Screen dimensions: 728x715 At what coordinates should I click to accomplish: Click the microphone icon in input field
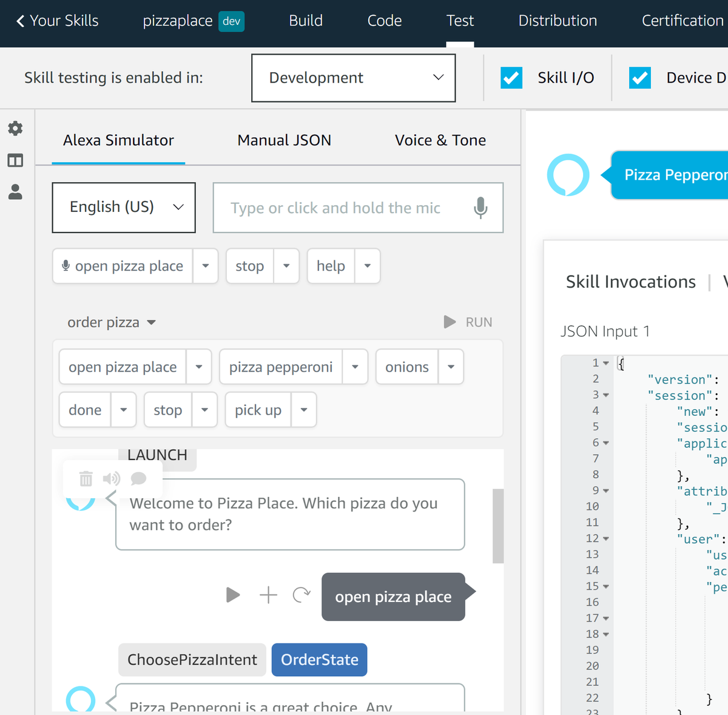[x=480, y=208]
